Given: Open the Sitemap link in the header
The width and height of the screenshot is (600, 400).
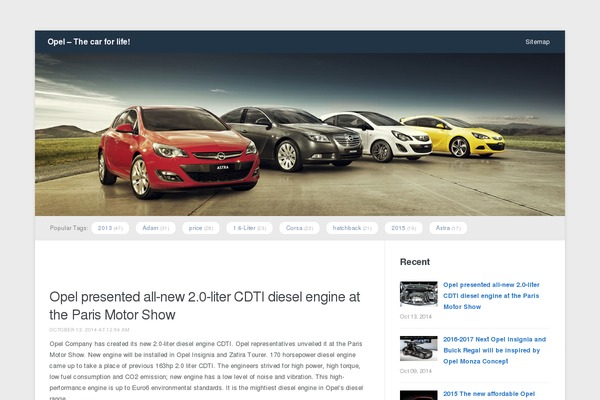Looking at the screenshot, I should (x=537, y=42).
